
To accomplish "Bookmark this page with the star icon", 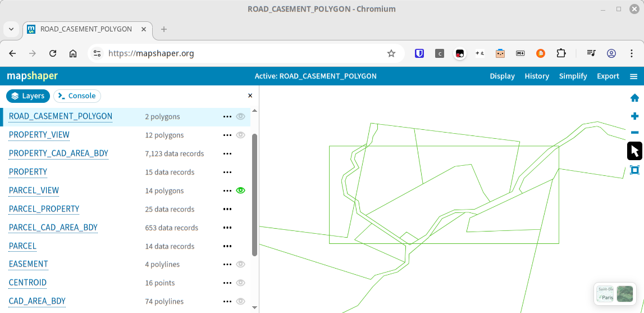I will point(391,53).
